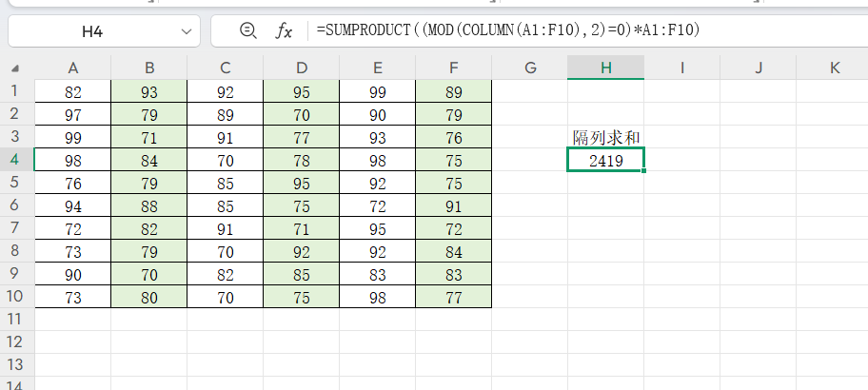Select the highlighted column H header
The width and height of the screenshot is (868, 390).
[x=605, y=68]
